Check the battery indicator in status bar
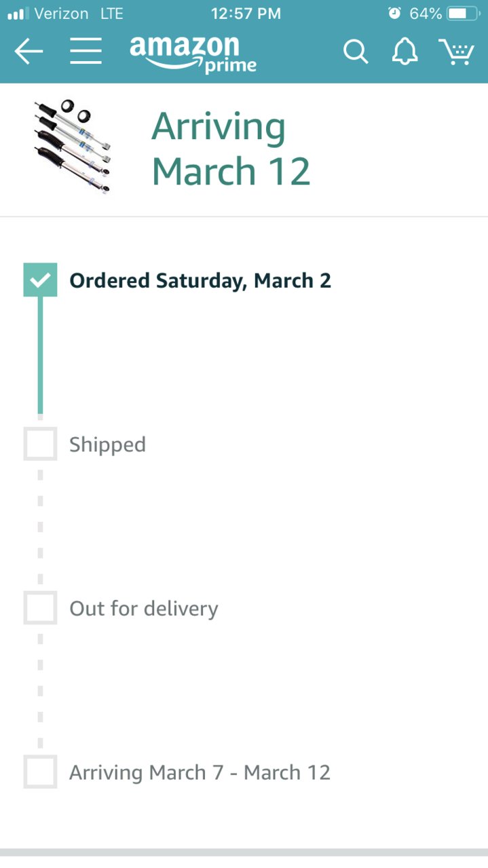The image size is (488, 868). click(462, 14)
